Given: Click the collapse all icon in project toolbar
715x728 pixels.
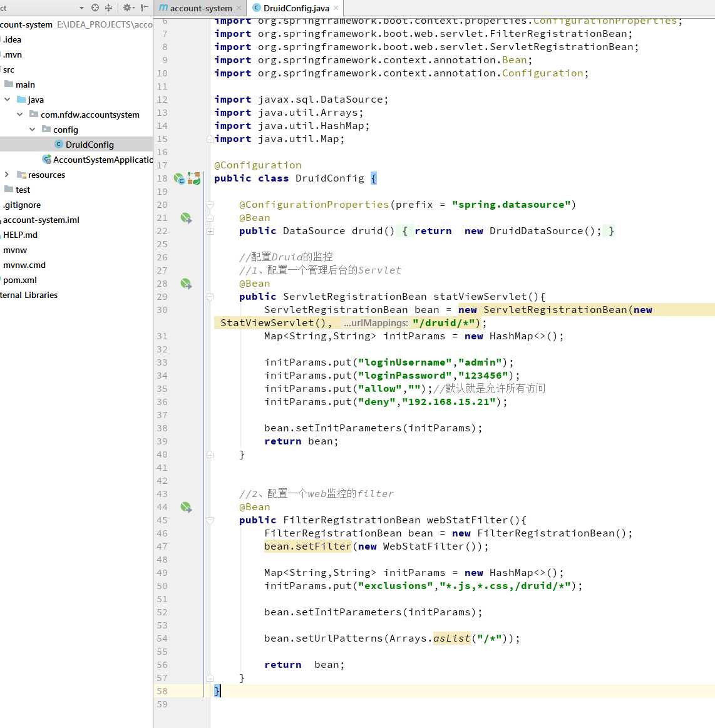Looking at the screenshot, I should [109, 8].
